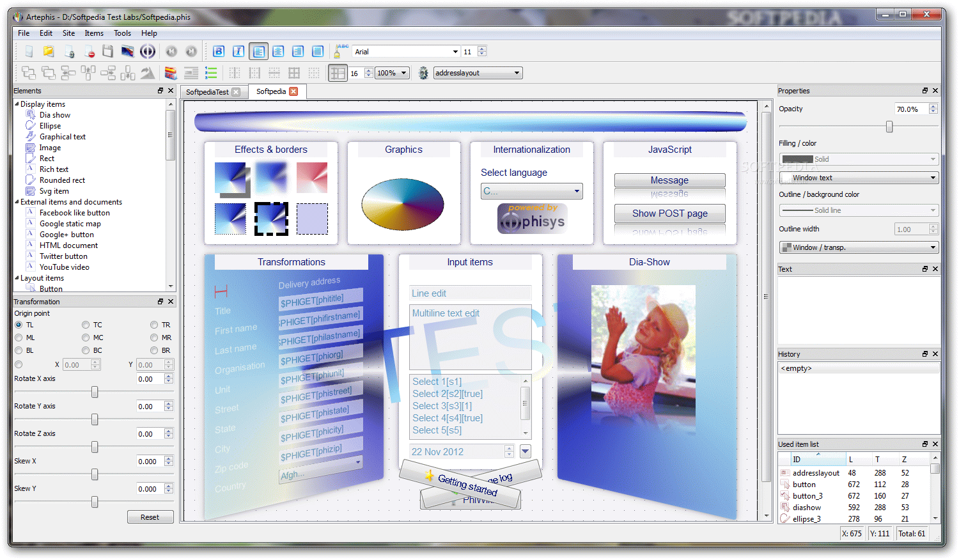Select the BC origin point radio
The width and height of the screenshot is (959, 560).
click(x=86, y=350)
